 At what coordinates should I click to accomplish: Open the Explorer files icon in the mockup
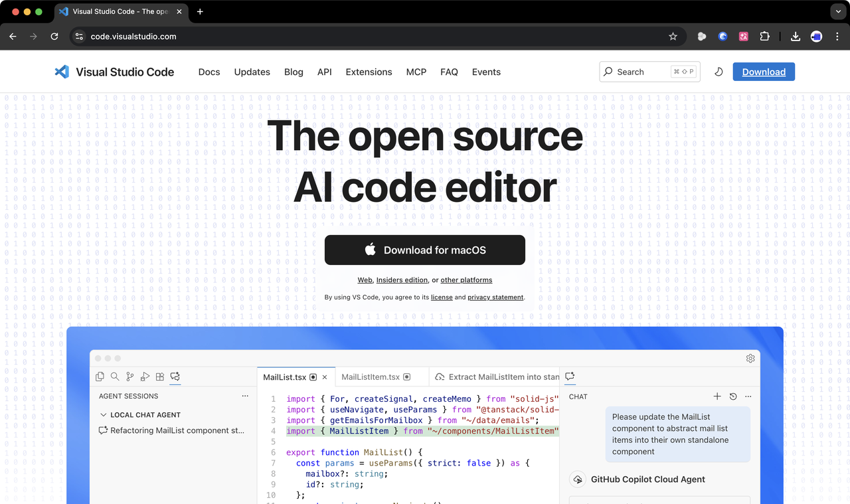(x=100, y=377)
